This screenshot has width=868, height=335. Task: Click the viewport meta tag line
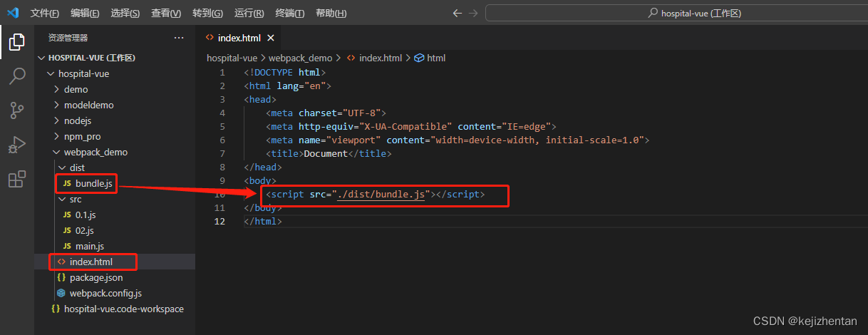458,140
